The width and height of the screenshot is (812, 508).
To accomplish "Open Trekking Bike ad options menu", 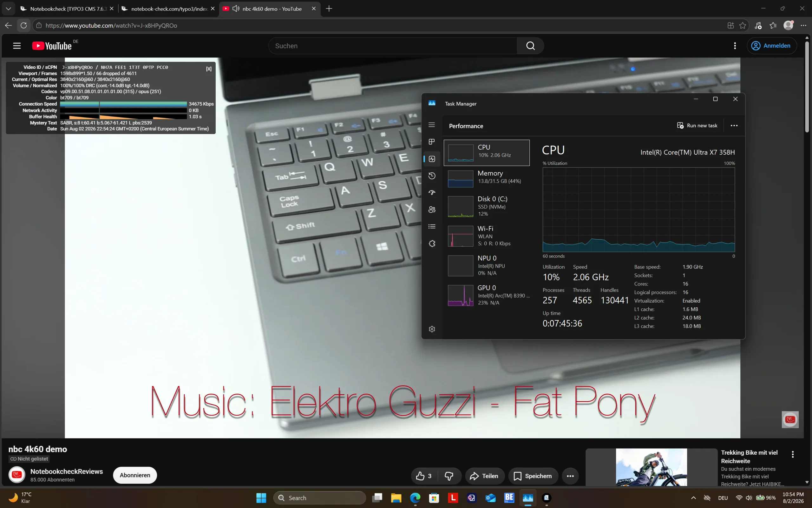I will tap(793, 454).
